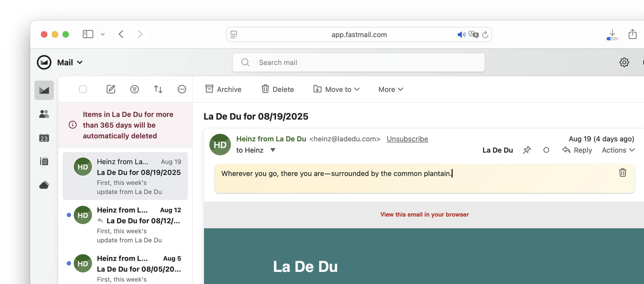Screen dimensions: 644x284
Task: Archive the open message
Action: click(223, 89)
